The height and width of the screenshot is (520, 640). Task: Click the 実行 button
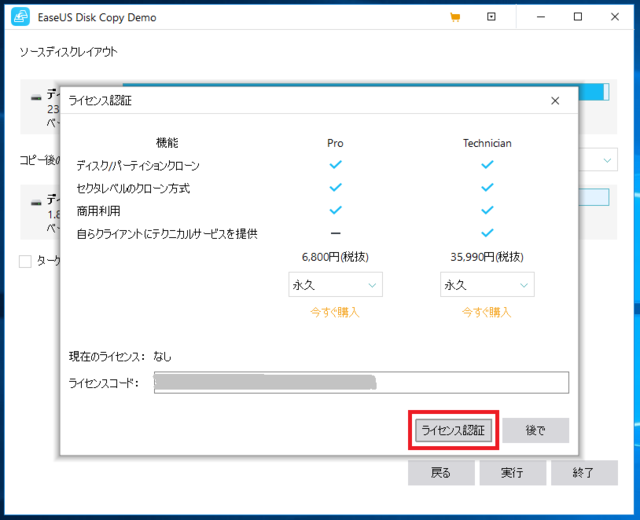tap(513, 473)
